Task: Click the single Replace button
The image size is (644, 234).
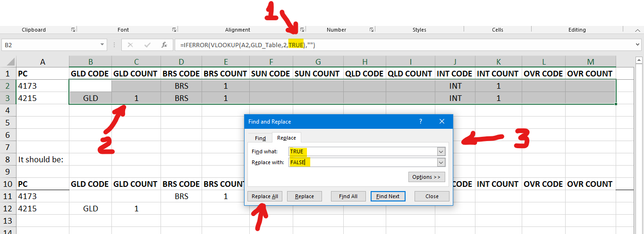Action: click(304, 196)
